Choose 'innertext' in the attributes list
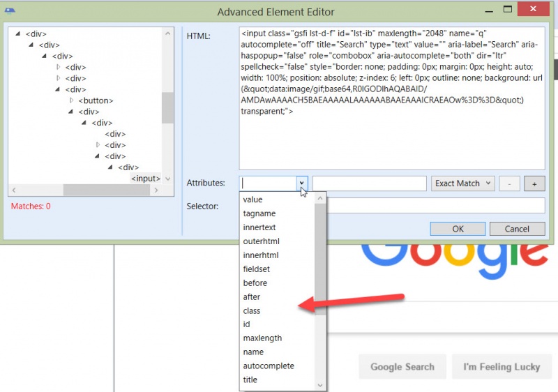The height and width of the screenshot is (392, 558). tap(259, 227)
